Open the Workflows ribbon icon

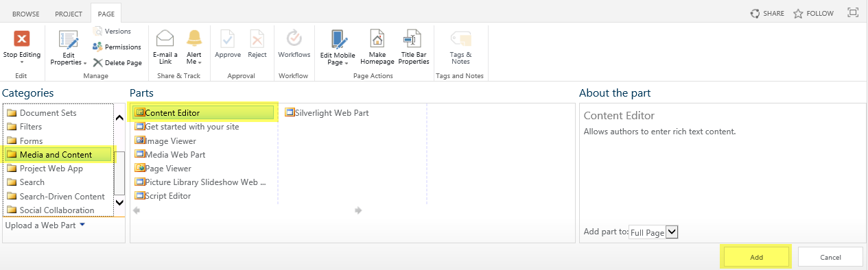click(x=294, y=38)
